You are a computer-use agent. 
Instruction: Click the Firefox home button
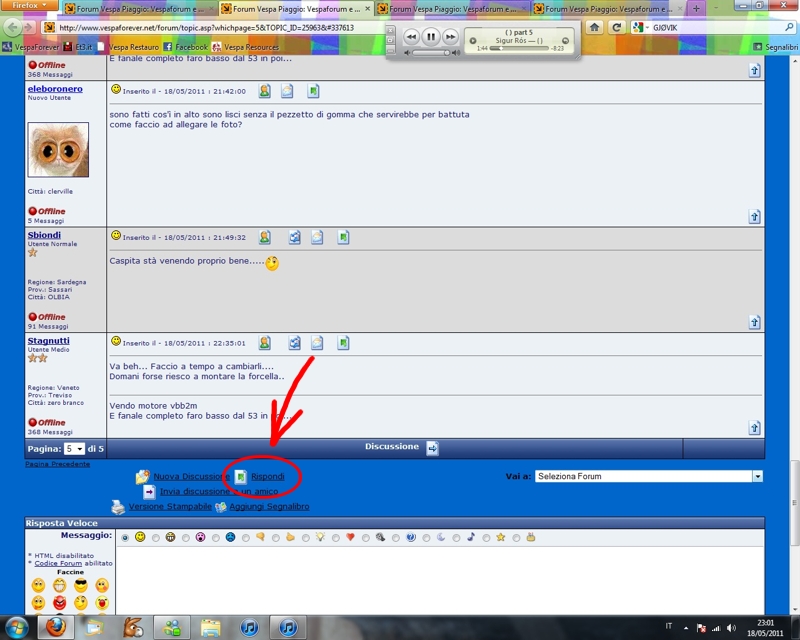point(594,28)
